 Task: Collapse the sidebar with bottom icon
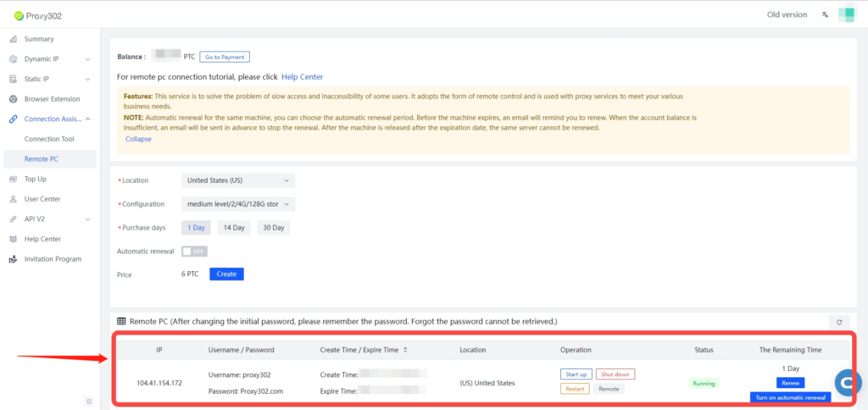[x=89, y=402]
